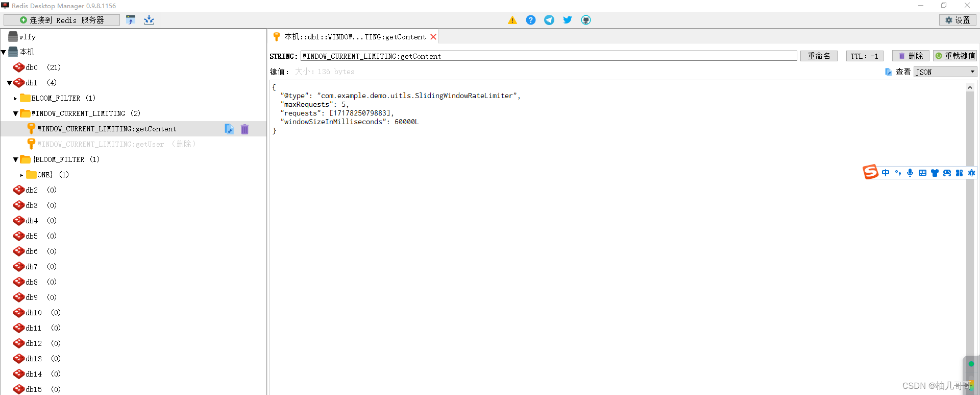Viewport: 980px width, 395px height.
Task: Click the key icon of getUser entry
Action: 31,144
